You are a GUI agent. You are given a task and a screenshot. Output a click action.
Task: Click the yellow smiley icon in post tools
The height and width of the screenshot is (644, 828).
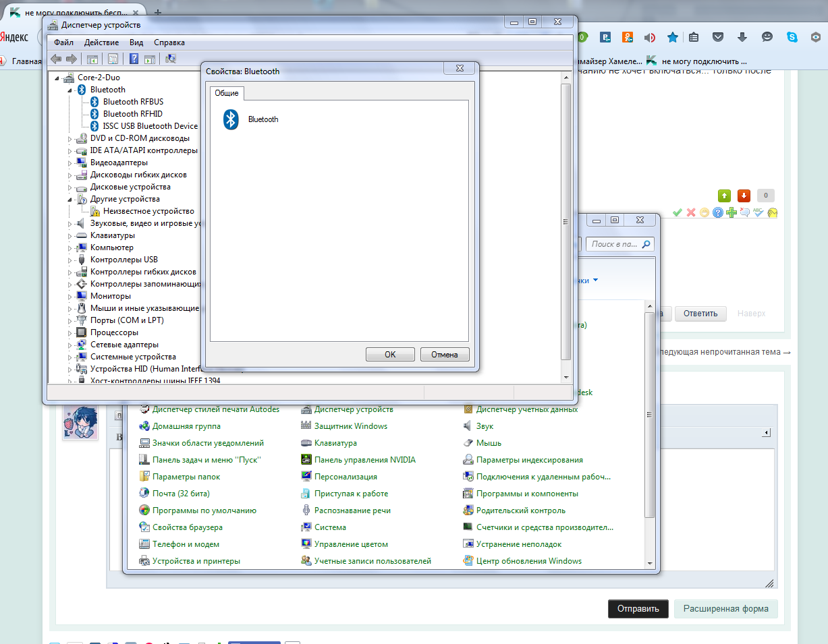(705, 212)
